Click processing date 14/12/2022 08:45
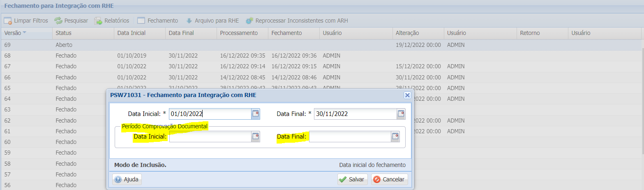 click(x=242, y=77)
